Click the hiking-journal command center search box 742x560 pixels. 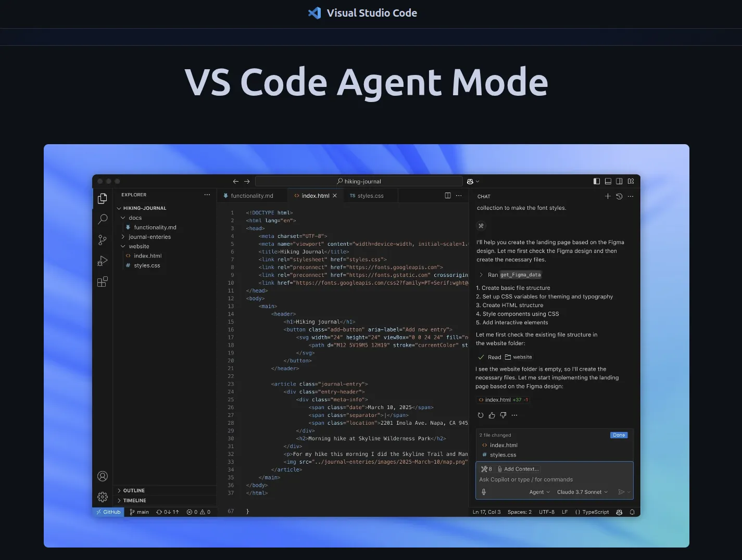359,181
